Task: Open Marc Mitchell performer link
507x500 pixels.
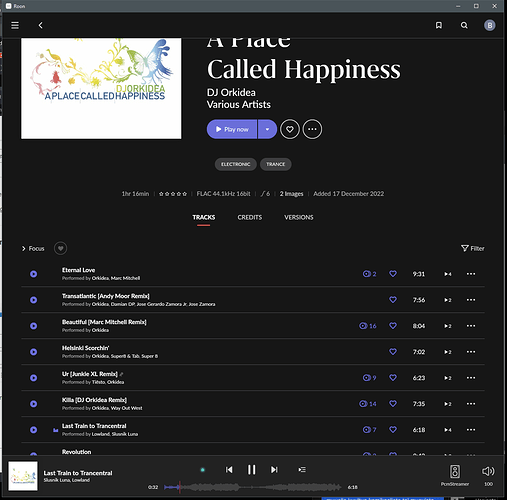Action: pos(125,278)
